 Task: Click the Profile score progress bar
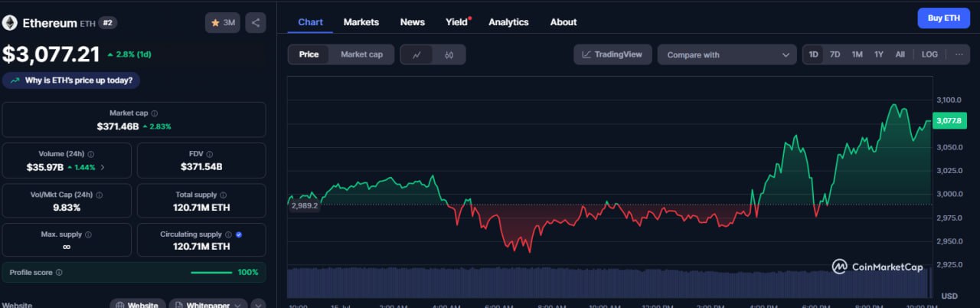coord(211,272)
